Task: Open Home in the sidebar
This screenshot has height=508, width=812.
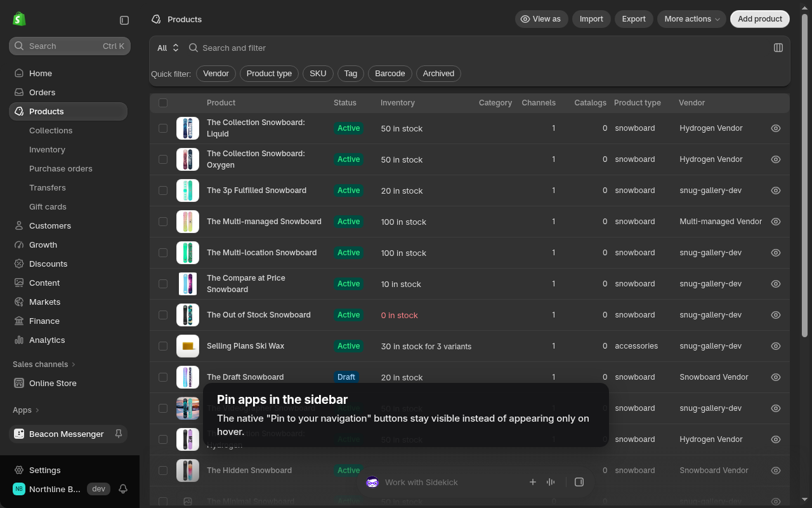Action: click(68, 73)
